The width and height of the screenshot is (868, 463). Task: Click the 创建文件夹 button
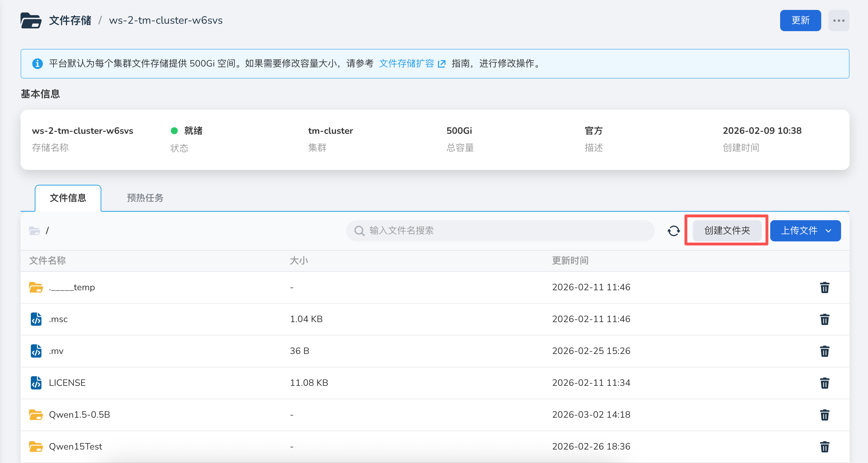pyautogui.click(x=727, y=231)
